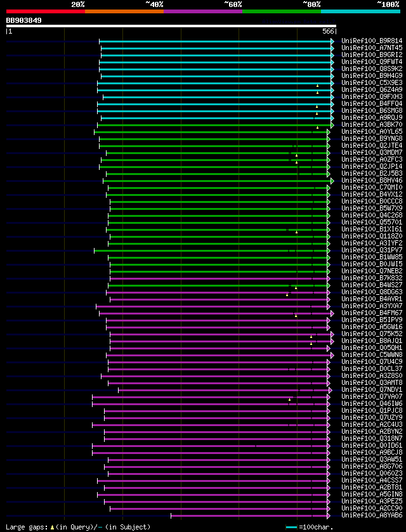This screenshot has width=406, height=532.
Task: Click the arrowhead ending the C7QMI0 alignment
Action: point(329,187)
